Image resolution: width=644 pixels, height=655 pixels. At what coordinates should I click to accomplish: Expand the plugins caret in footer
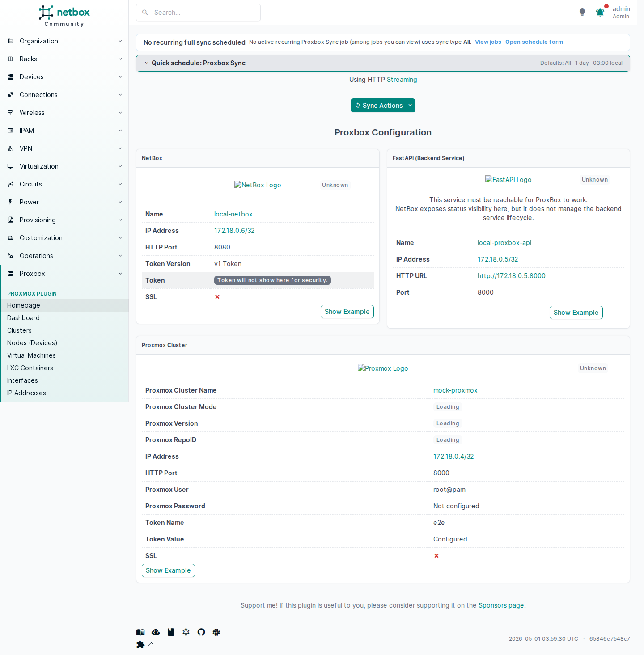(x=151, y=644)
